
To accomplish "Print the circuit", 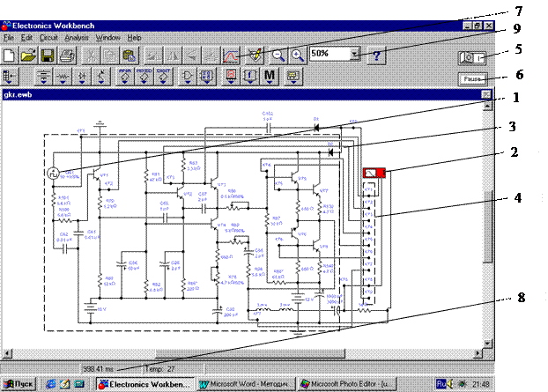I will [66, 55].
